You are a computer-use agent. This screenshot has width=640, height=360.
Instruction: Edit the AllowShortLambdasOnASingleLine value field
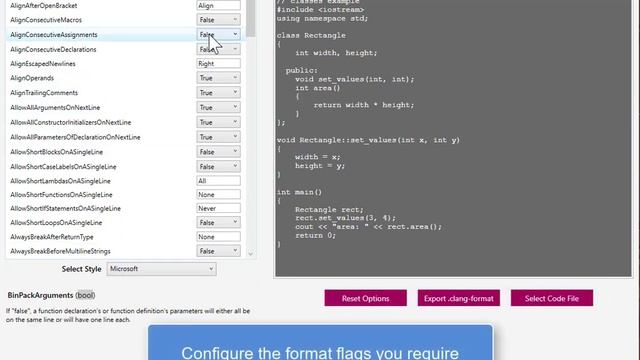coord(218,181)
